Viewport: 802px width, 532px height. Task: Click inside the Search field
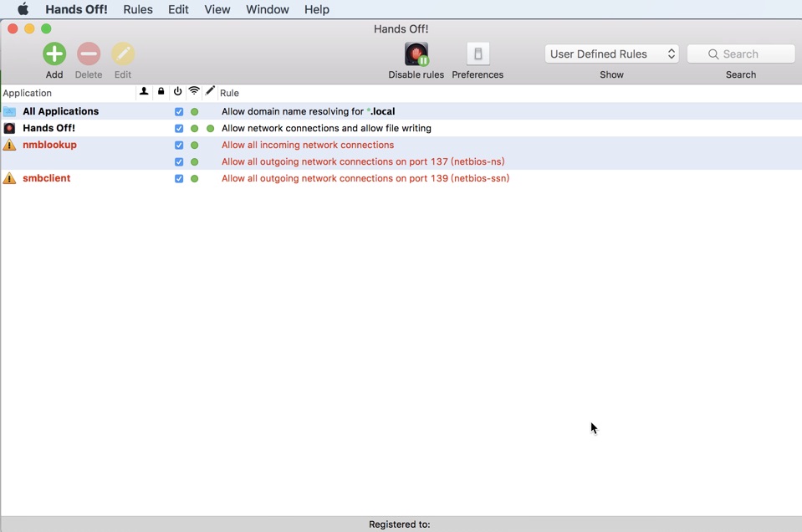[x=740, y=53]
